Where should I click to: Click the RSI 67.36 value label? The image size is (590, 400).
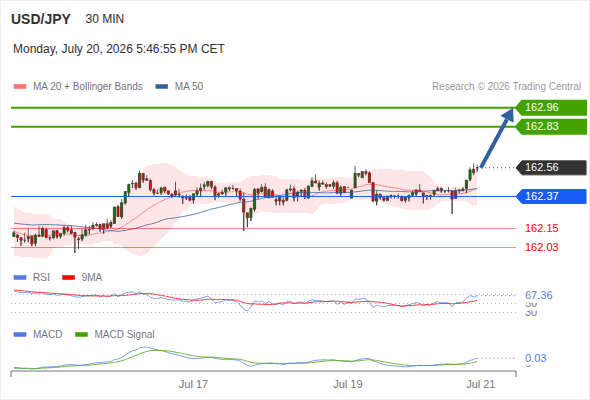(x=539, y=295)
